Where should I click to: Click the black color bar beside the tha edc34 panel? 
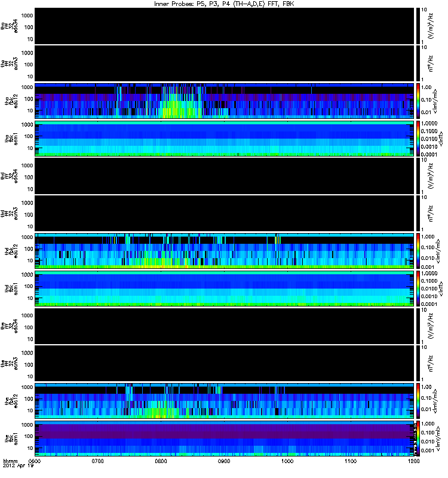coord(418,26)
